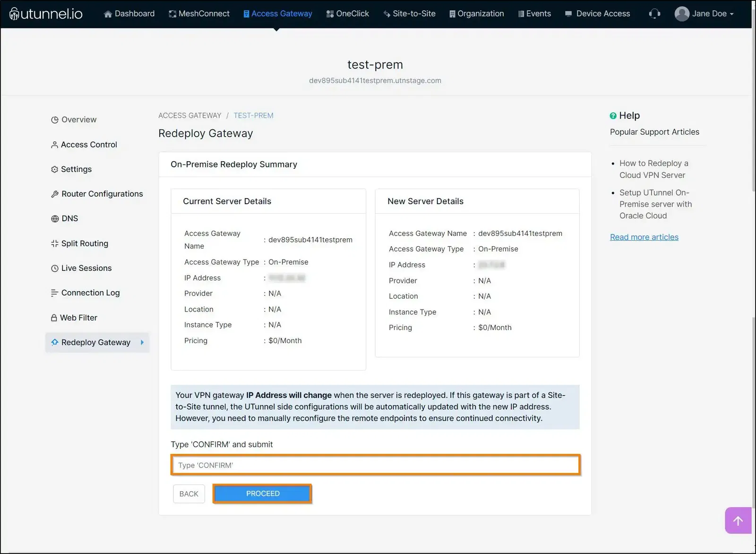This screenshot has width=756, height=554.
Task: Click the Redeploy Gateway arrow chevron
Action: tap(142, 342)
